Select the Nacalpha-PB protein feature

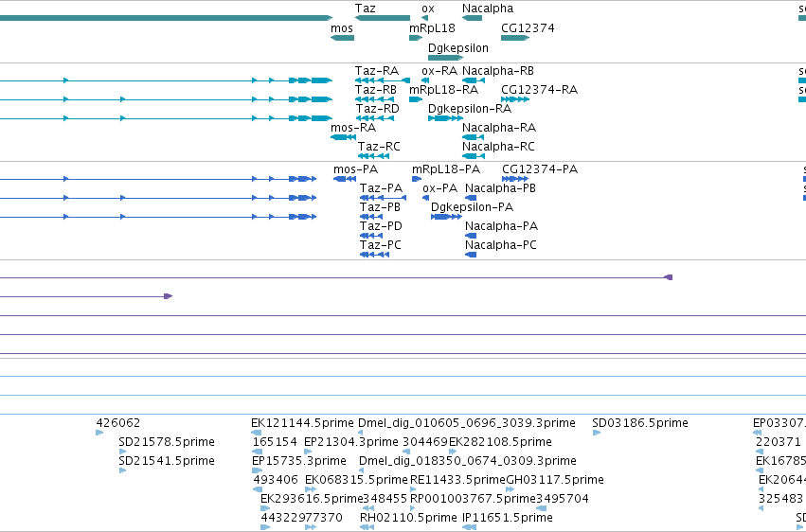500,188
